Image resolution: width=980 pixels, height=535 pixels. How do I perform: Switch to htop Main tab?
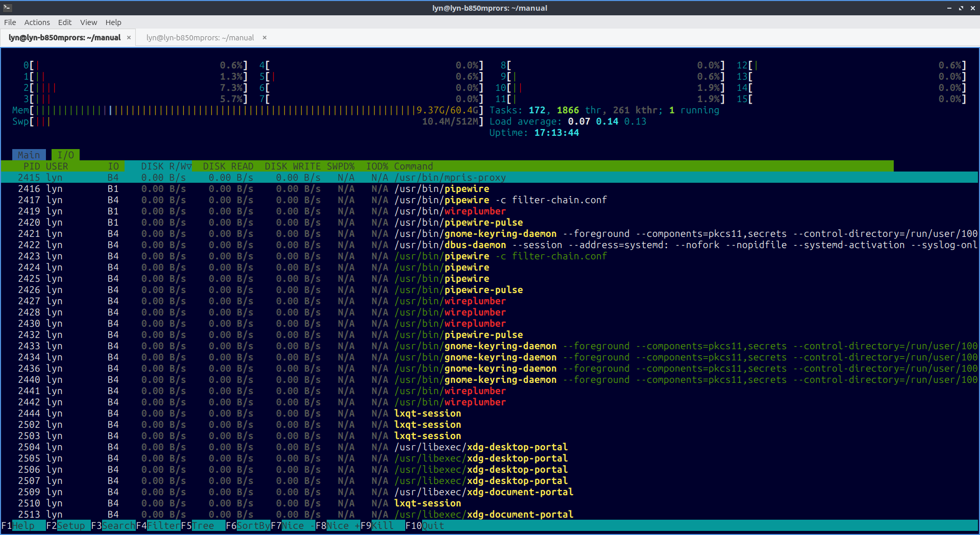(x=29, y=155)
